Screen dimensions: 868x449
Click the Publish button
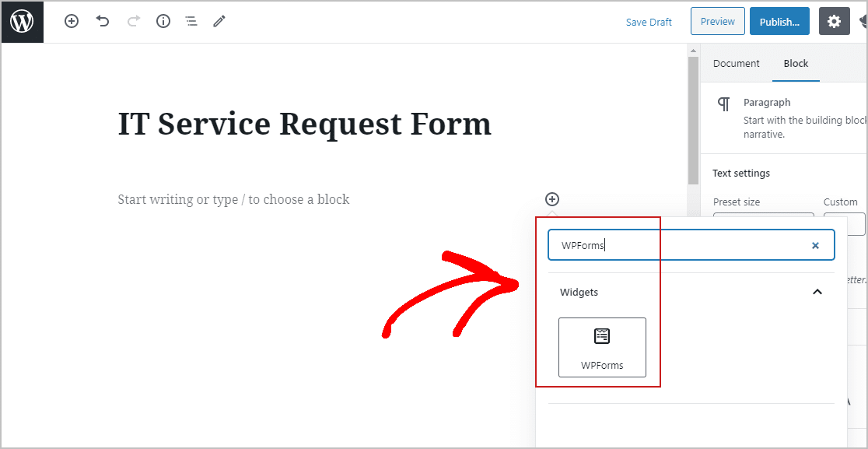pyautogui.click(x=779, y=21)
